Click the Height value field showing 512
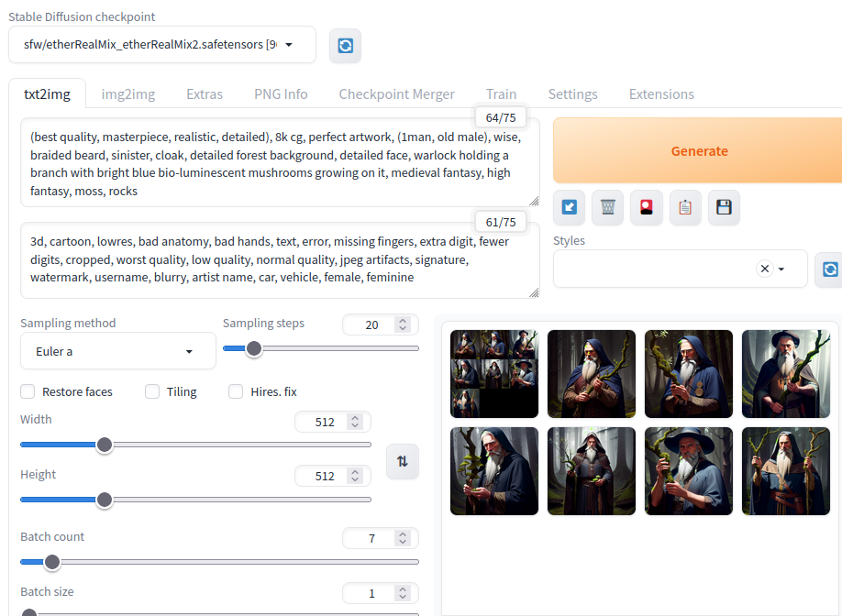The width and height of the screenshot is (842, 616). pyautogui.click(x=325, y=476)
